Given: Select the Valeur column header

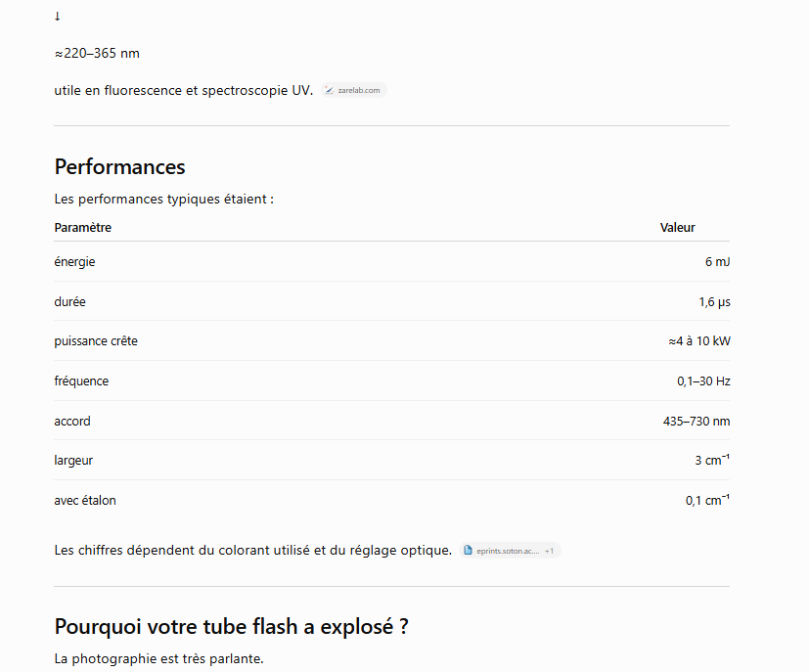Looking at the screenshot, I should pos(678,228).
